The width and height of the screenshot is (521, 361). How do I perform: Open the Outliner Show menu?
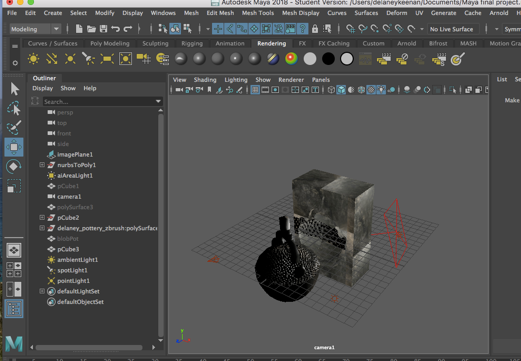point(68,88)
